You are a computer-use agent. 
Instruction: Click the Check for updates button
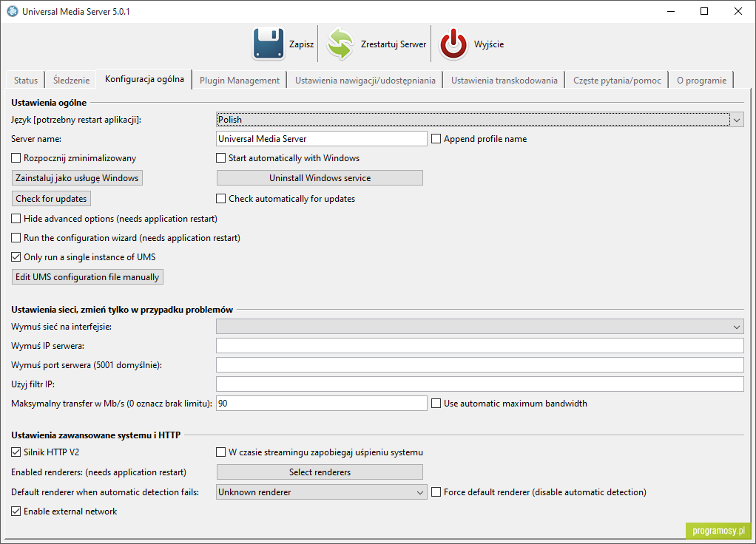[x=51, y=199]
